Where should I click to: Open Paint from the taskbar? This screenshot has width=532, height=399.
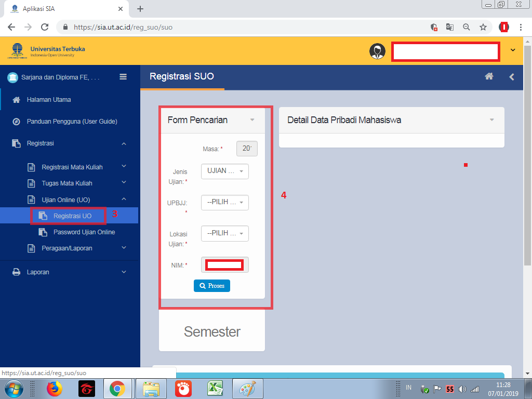[x=248, y=389]
